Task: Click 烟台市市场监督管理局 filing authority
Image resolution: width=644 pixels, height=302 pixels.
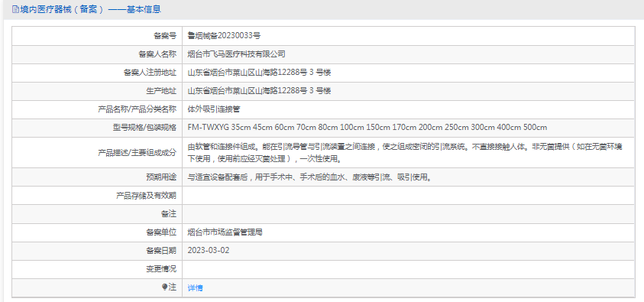Action: tap(225, 232)
